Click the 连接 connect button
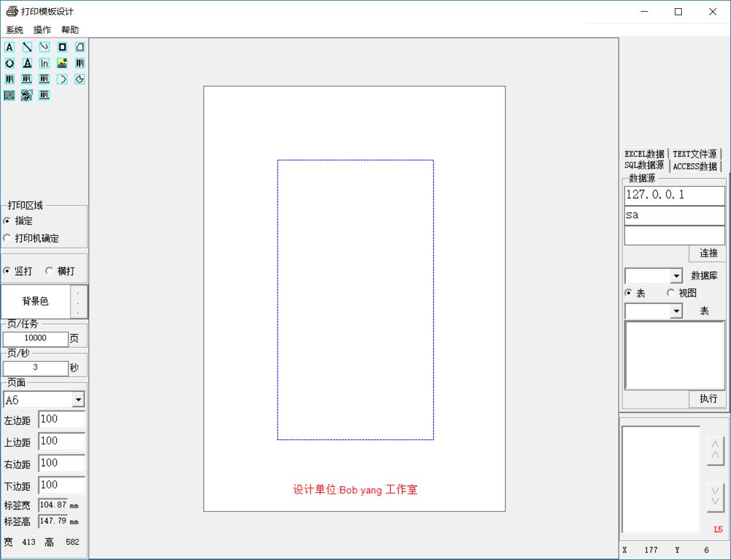Viewport: 731px width, 560px height. pos(708,253)
